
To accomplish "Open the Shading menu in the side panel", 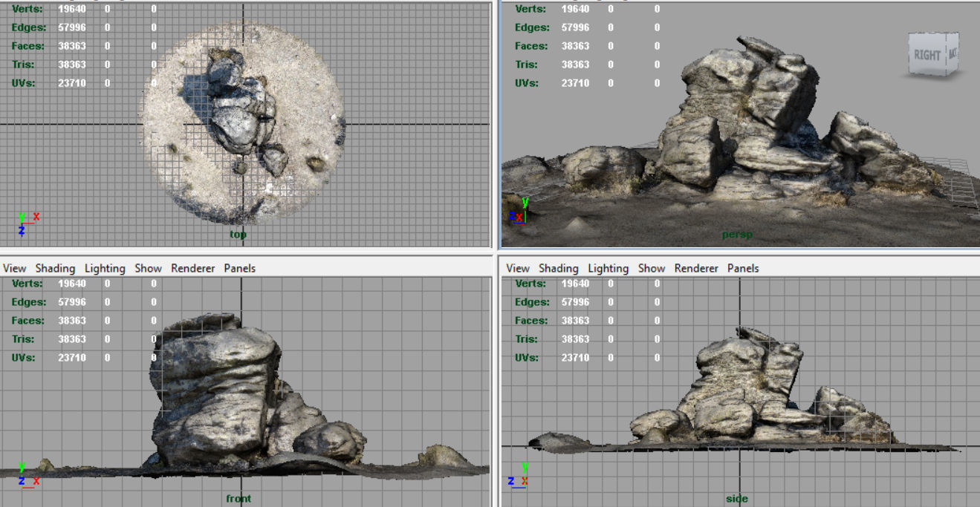I will [559, 268].
